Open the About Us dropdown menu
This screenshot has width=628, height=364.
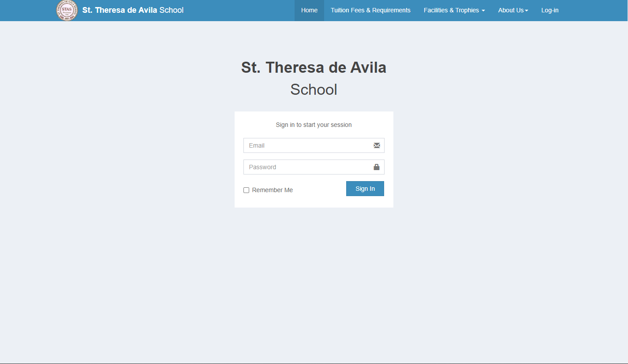pyautogui.click(x=511, y=10)
